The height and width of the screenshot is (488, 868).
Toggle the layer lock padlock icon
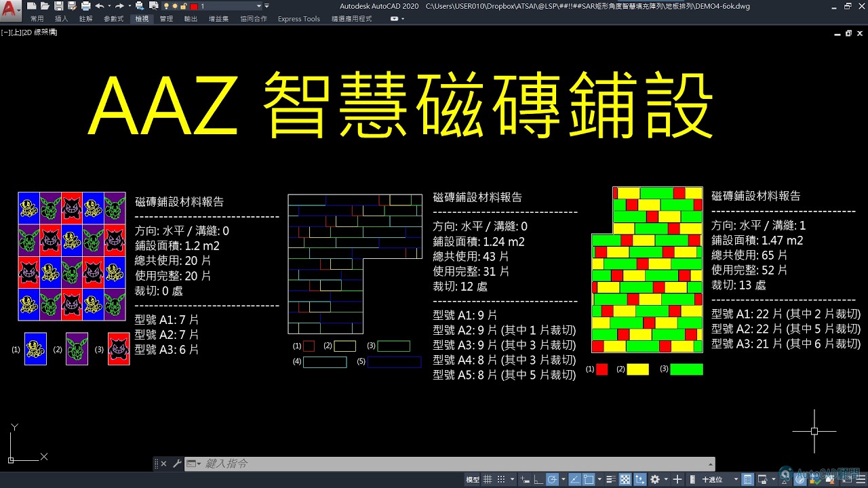(x=183, y=5)
